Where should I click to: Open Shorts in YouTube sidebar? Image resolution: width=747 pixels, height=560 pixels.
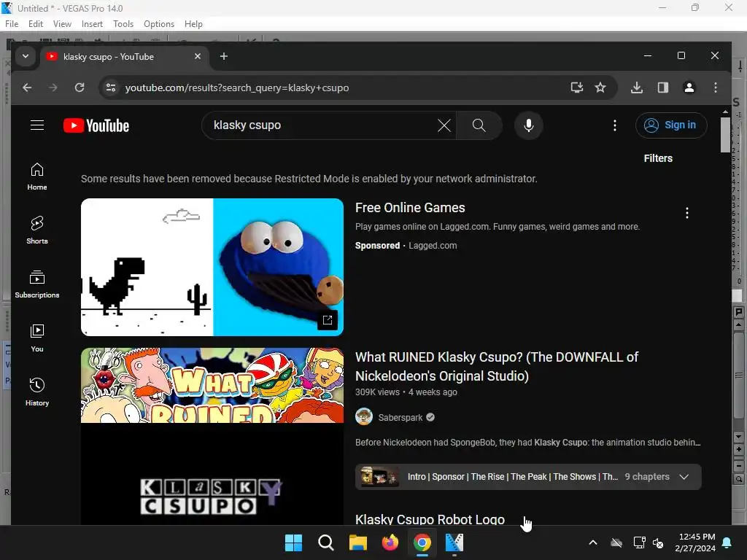click(37, 230)
